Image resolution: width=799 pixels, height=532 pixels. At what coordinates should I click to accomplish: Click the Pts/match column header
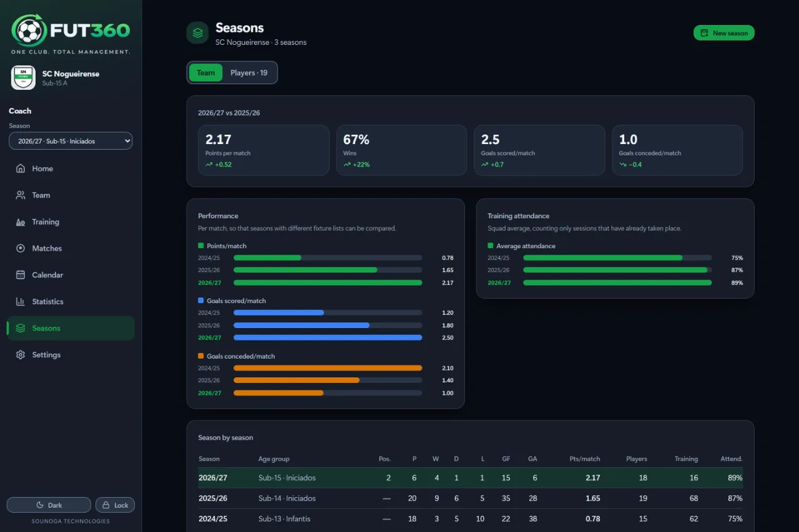coord(585,459)
